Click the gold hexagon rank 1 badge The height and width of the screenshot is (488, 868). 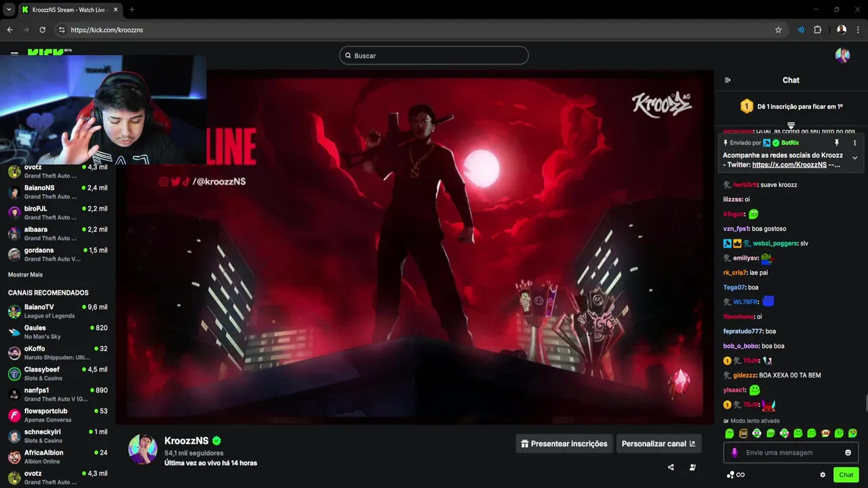[x=747, y=106]
